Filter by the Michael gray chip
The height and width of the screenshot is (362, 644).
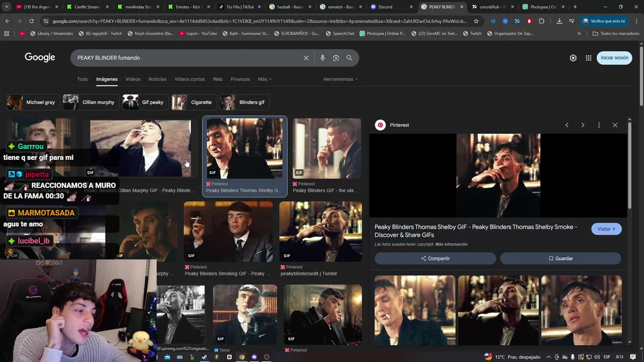(x=33, y=102)
